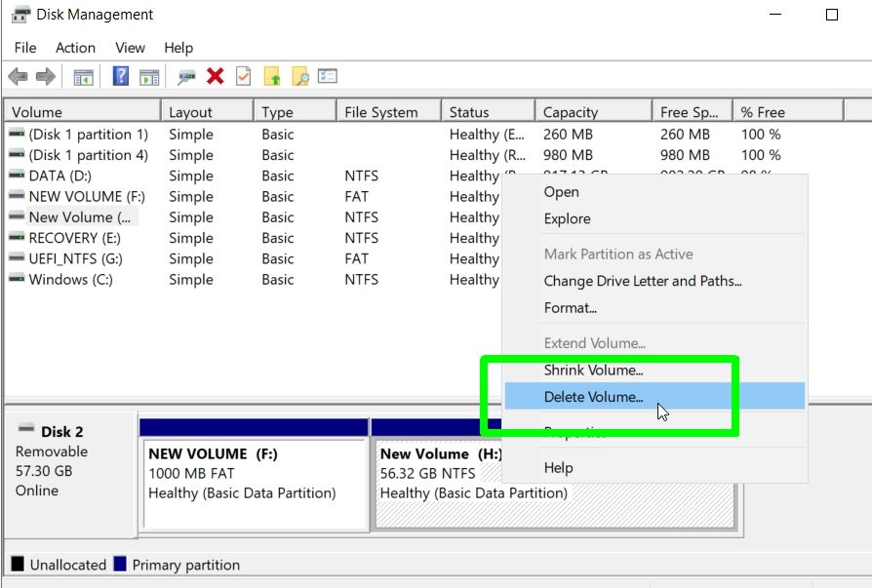Open the Action menu

[x=75, y=48]
